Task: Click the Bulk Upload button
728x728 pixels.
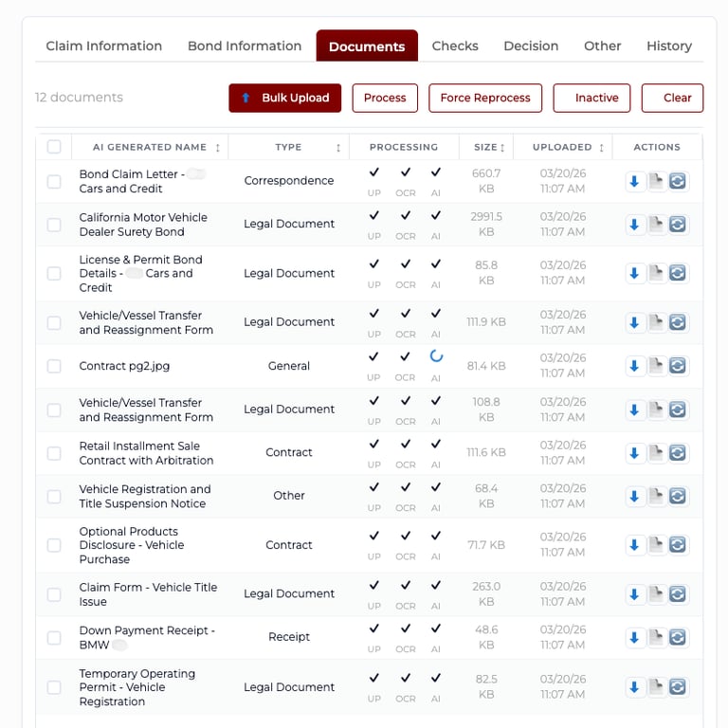Action: pyautogui.click(x=284, y=98)
